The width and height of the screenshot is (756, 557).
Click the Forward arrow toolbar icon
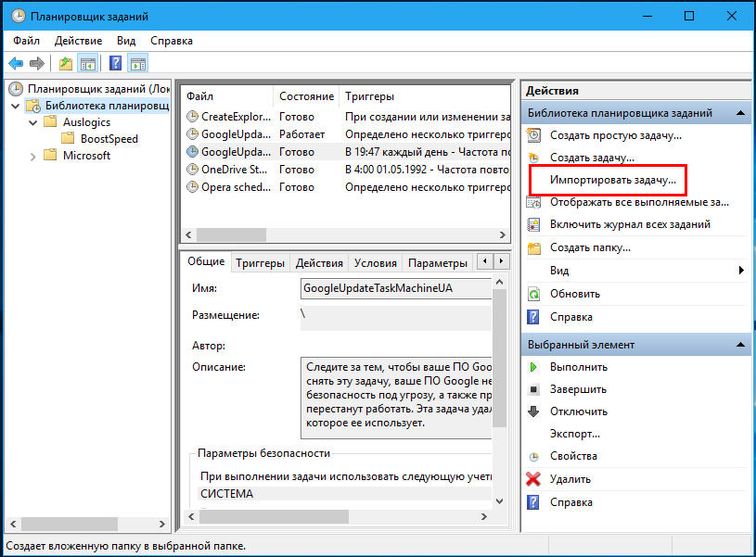click(37, 63)
